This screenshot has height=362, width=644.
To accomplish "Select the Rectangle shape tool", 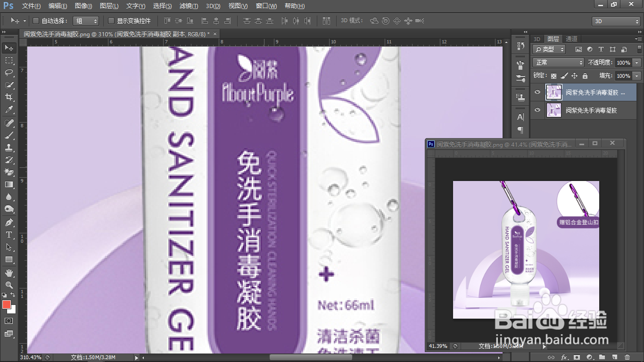I will tap(9, 259).
